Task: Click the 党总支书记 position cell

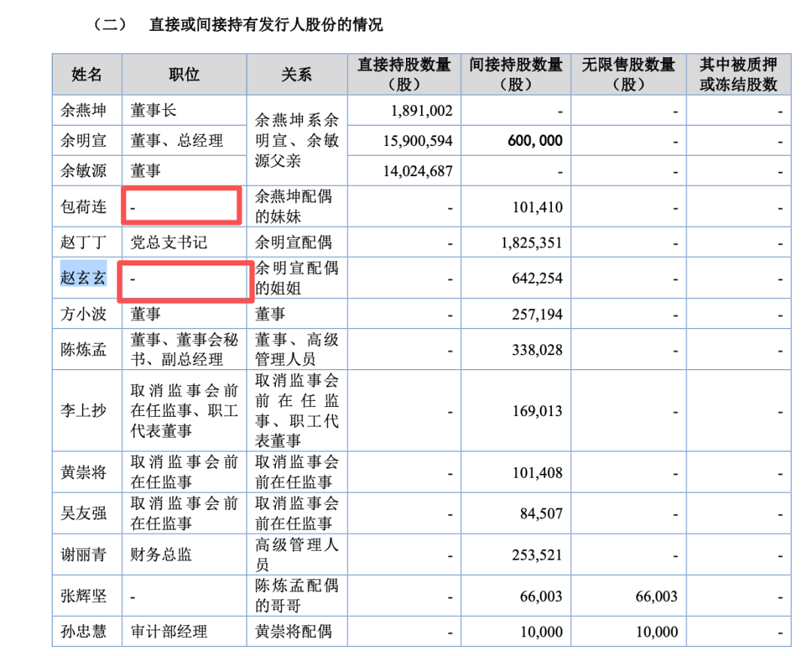Action: tap(169, 242)
